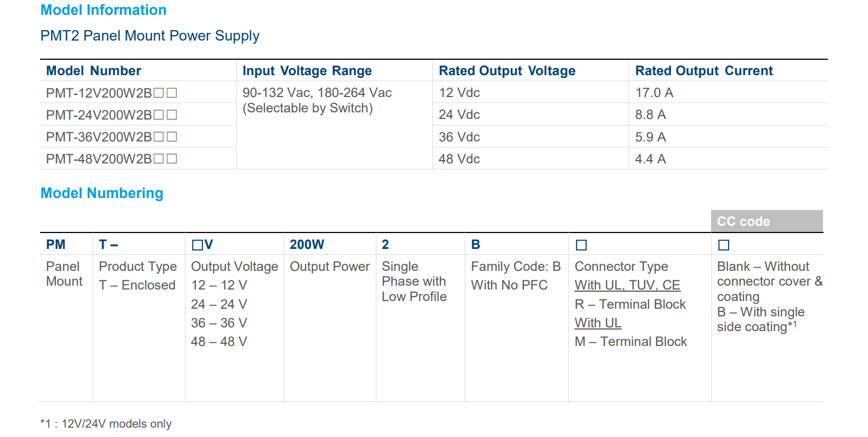Click the "12V/24V models only" footnote
Screen dimensions: 868x437
click(116, 424)
